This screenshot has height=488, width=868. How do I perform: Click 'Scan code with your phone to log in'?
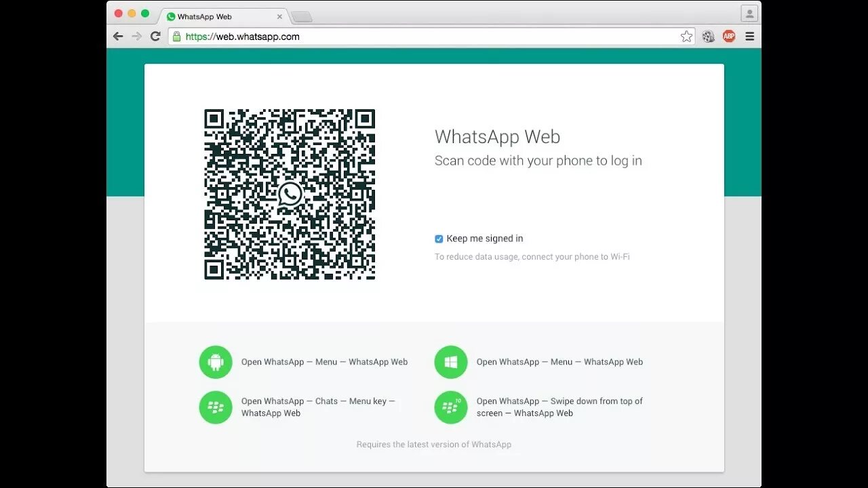538,161
